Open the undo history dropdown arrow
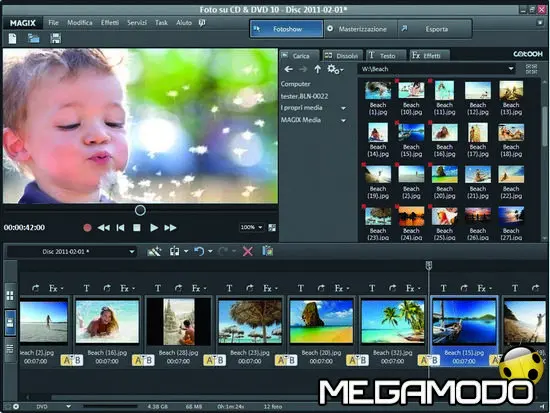Viewport: 550px width, 413px height. [210, 251]
